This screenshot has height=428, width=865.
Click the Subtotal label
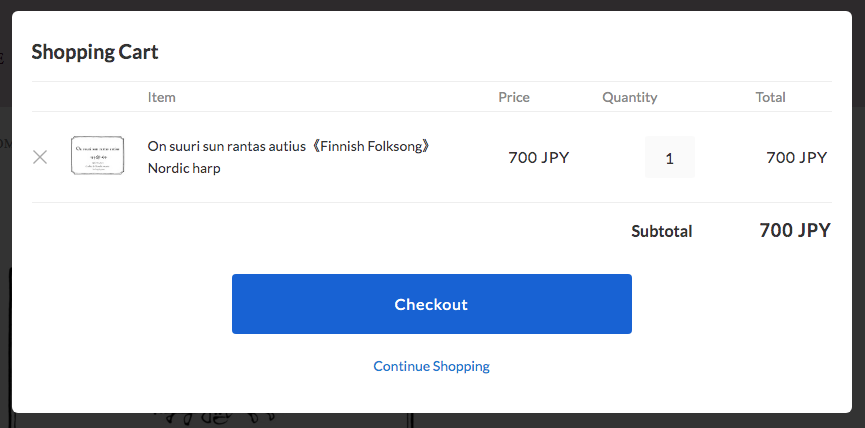pyautogui.click(x=661, y=231)
